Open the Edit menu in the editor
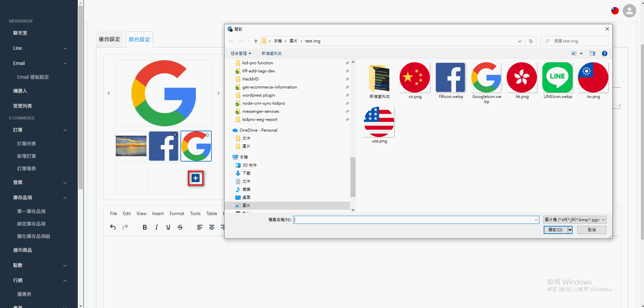 (x=127, y=213)
